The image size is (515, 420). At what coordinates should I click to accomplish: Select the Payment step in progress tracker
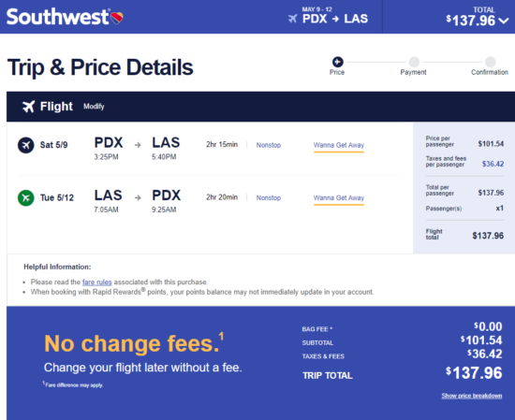(414, 65)
